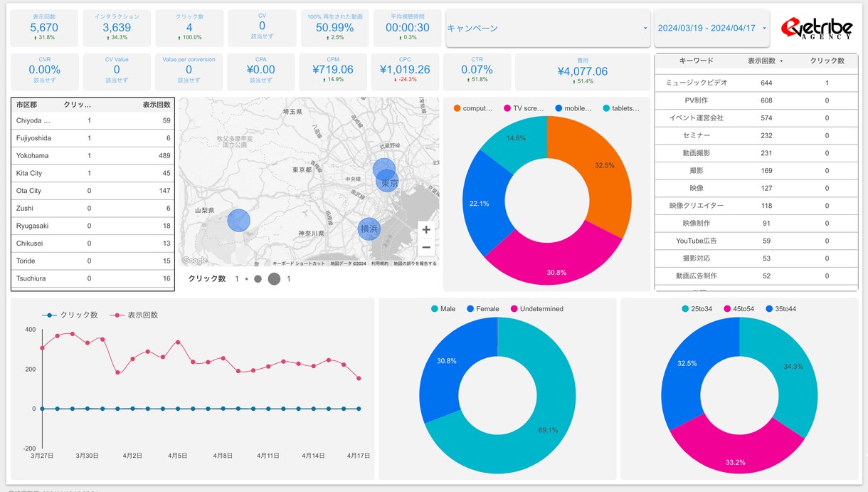Select the Yokohama row in city table
Viewport: 868px width, 492px height.
point(93,156)
